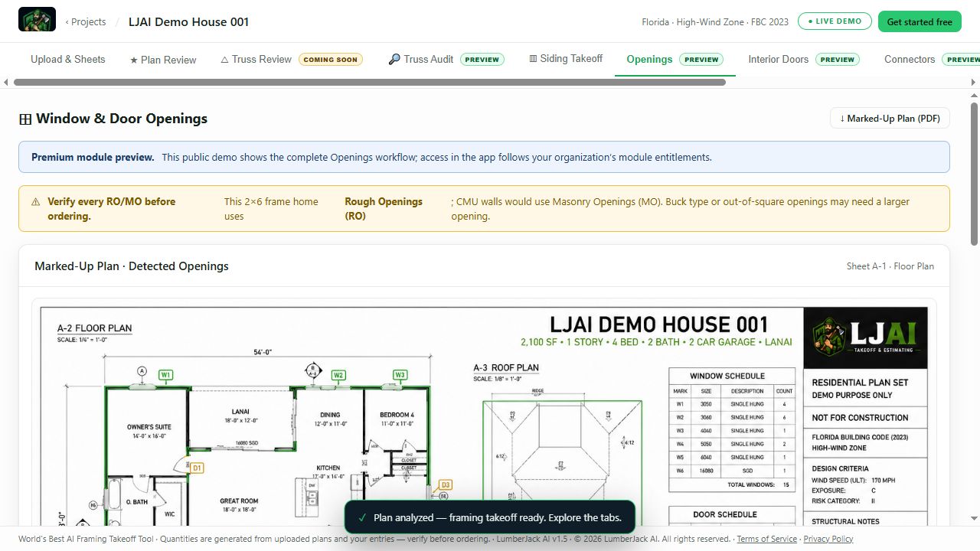Click the W2 window tag on the plan
This screenshot has width=980, height=551.
338,375
